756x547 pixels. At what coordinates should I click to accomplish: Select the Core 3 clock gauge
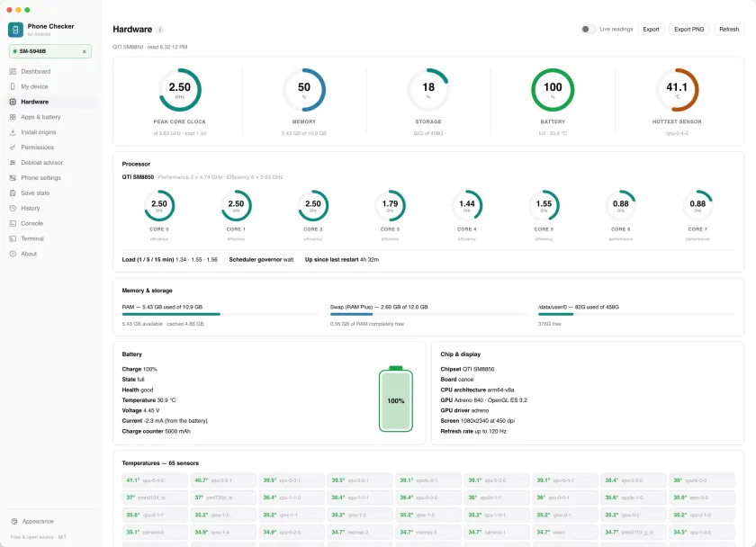390,206
